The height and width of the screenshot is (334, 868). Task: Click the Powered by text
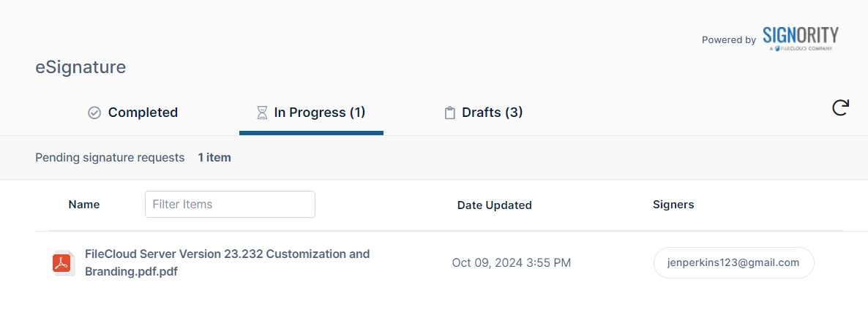(728, 40)
